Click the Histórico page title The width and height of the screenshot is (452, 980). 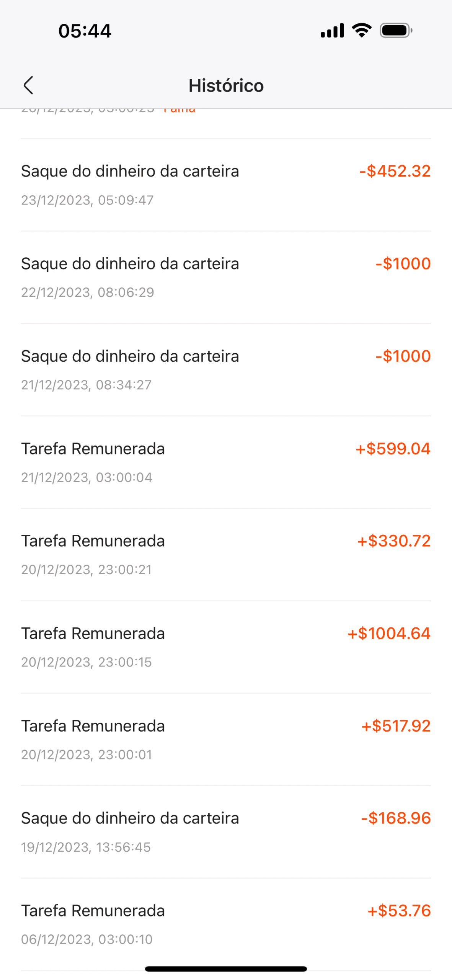coord(226,85)
